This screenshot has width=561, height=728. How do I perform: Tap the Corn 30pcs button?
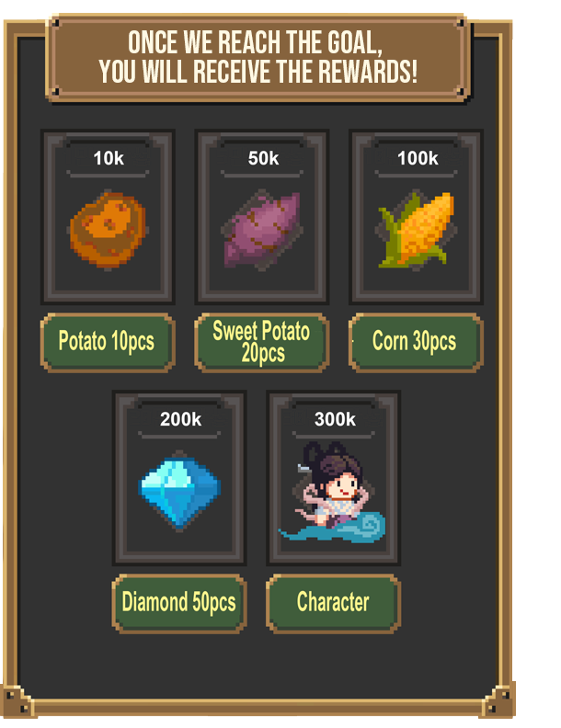click(416, 343)
